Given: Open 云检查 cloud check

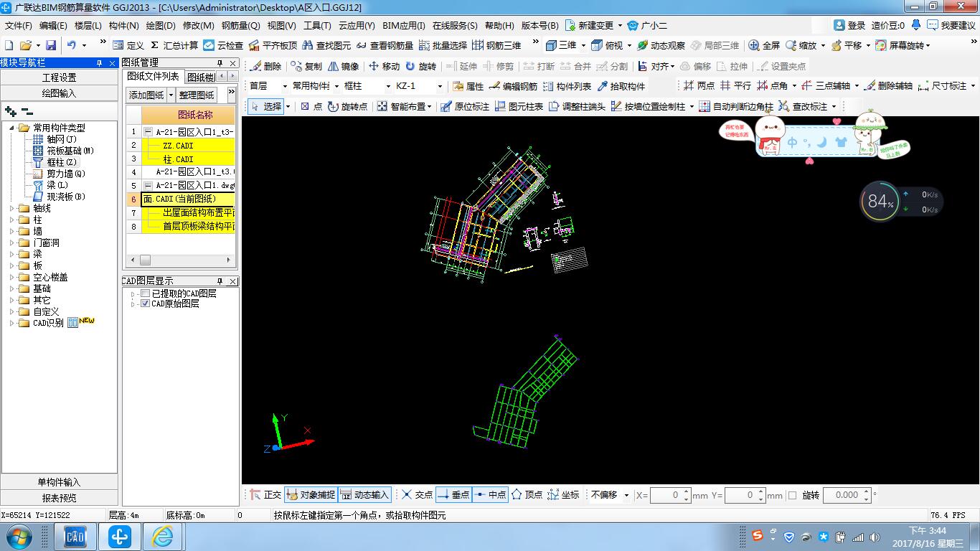Looking at the screenshot, I should (223, 45).
